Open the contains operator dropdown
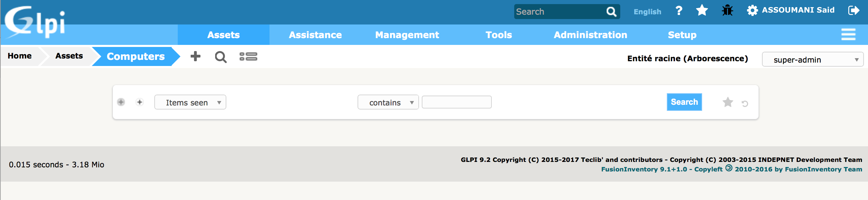The width and height of the screenshot is (868, 200). 388,102
